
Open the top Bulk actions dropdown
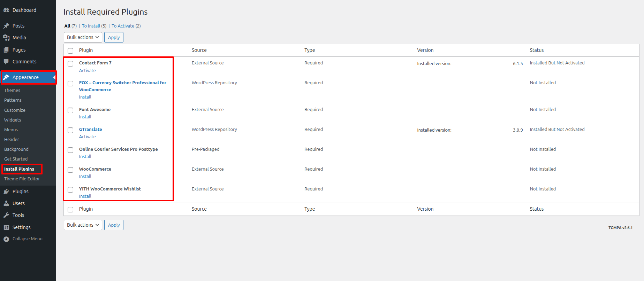pyautogui.click(x=83, y=37)
